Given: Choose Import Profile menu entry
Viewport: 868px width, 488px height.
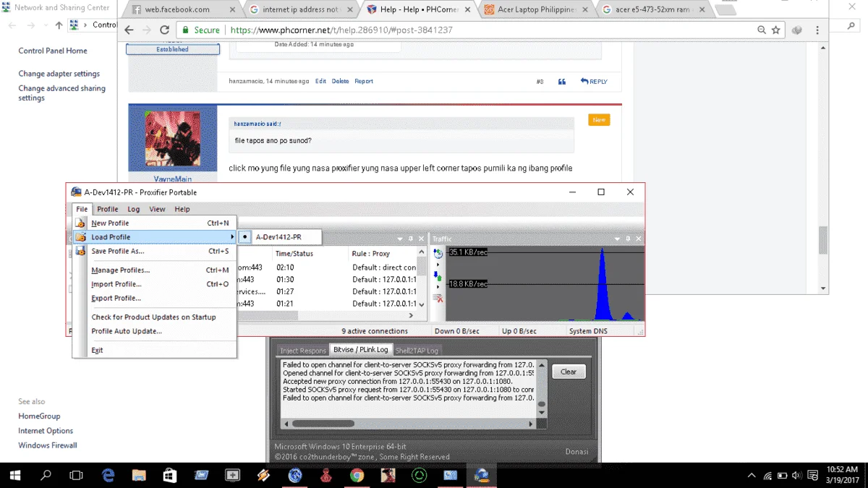Looking at the screenshot, I should (x=153, y=284).
